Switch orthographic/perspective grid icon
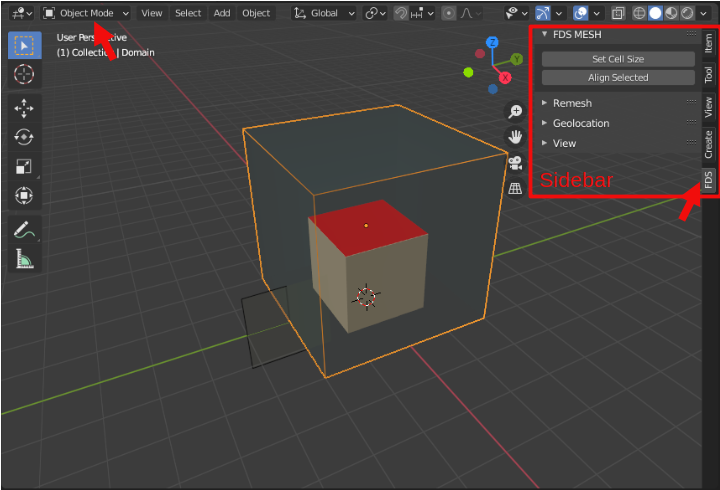This screenshot has width=720, height=490. coord(515,188)
